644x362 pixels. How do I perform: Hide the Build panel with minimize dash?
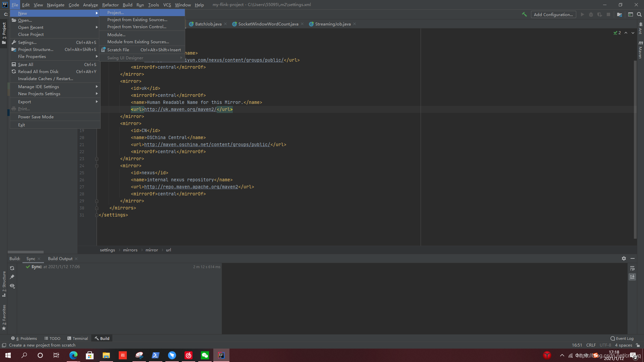633,258
